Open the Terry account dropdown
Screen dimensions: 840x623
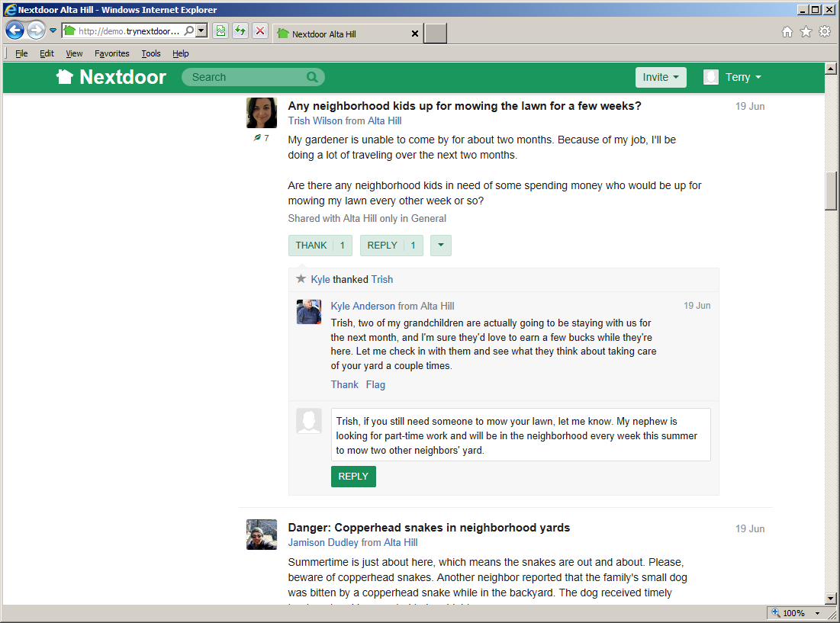click(732, 77)
